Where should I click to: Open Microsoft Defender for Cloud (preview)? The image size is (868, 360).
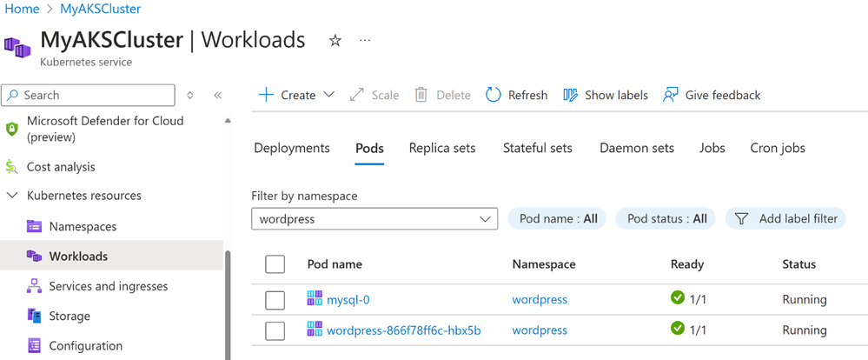coord(105,129)
